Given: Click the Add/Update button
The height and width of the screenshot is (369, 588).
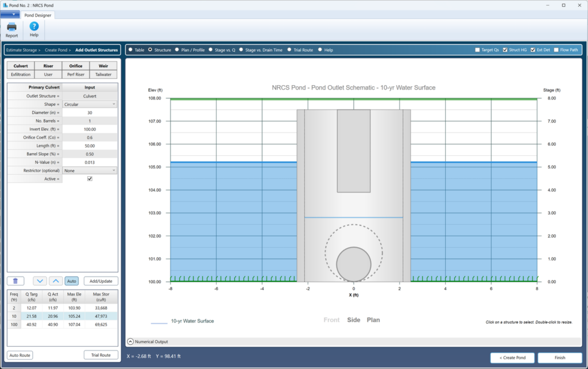Looking at the screenshot, I should pyautogui.click(x=101, y=281).
